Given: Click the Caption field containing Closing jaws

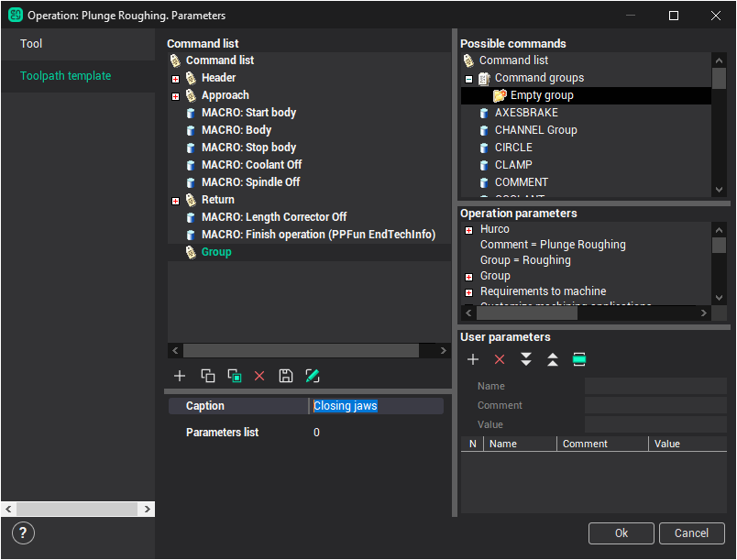Looking at the screenshot, I should click(x=376, y=406).
